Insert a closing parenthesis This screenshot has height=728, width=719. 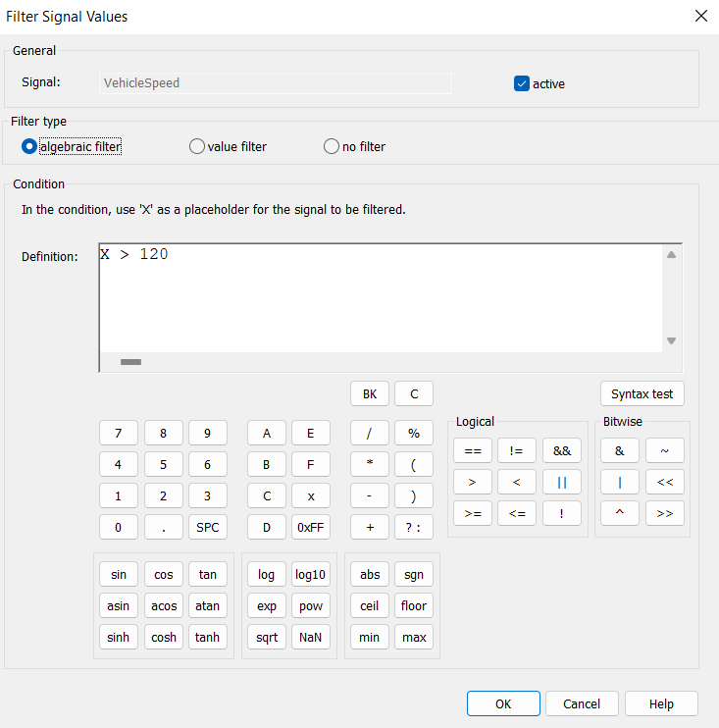tap(414, 495)
